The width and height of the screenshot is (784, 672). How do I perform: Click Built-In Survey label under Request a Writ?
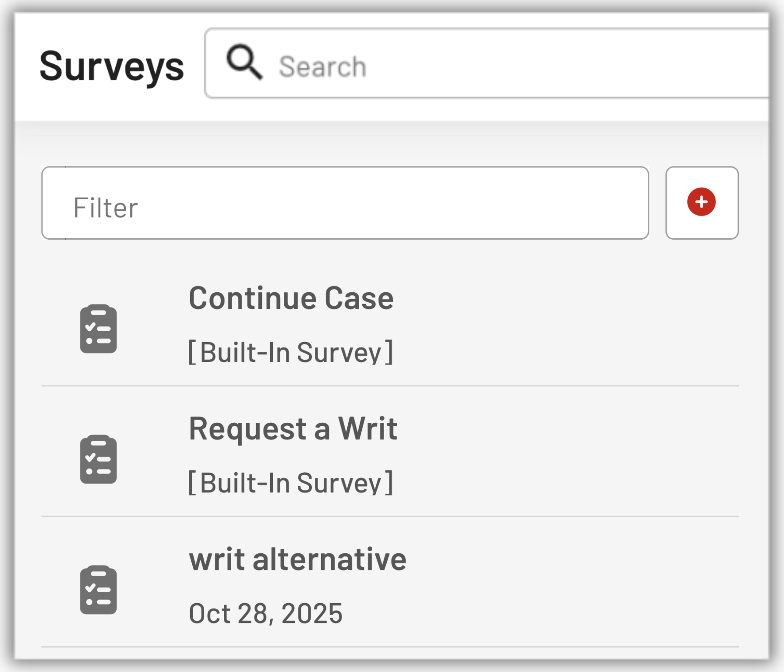[291, 483]
